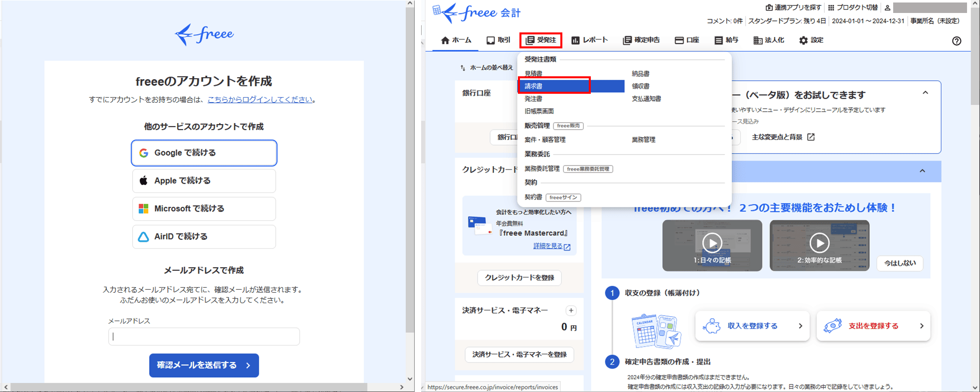
Task: Click left window horizontal scroll-right arrow
Action: pos(402,387)
